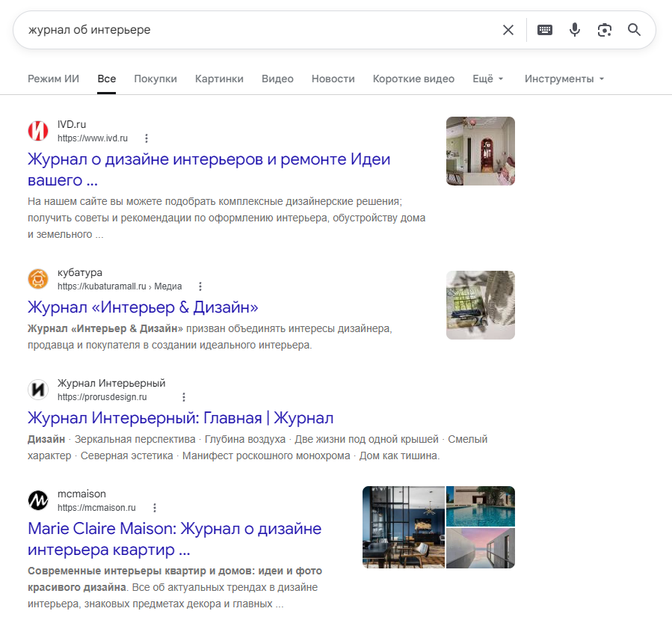672x629 pixels.
Task: Open more options for the prorusdesign.ru result
Action: [x=184, y=397]
